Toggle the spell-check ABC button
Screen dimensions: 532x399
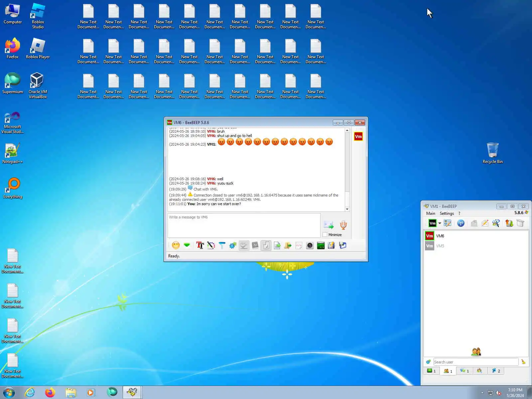point(244,245)
